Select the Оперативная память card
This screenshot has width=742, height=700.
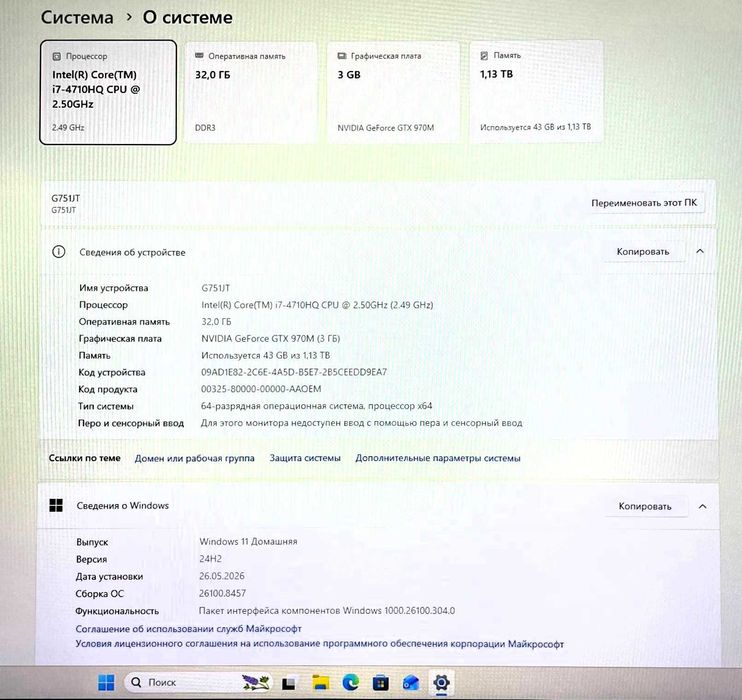tap(250, 92)
